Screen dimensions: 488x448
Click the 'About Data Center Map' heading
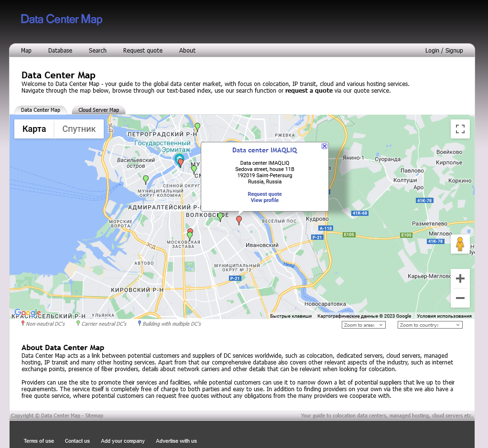coord(63,348)
